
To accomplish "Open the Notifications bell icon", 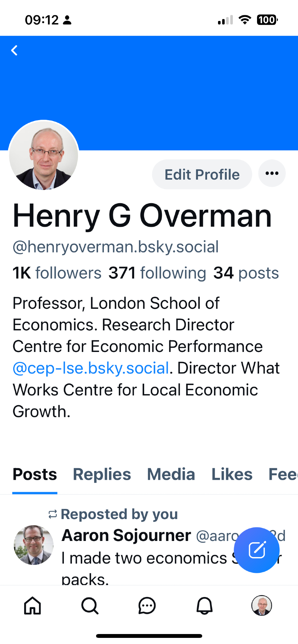I will pyautogui.click(x=204, y=606).
